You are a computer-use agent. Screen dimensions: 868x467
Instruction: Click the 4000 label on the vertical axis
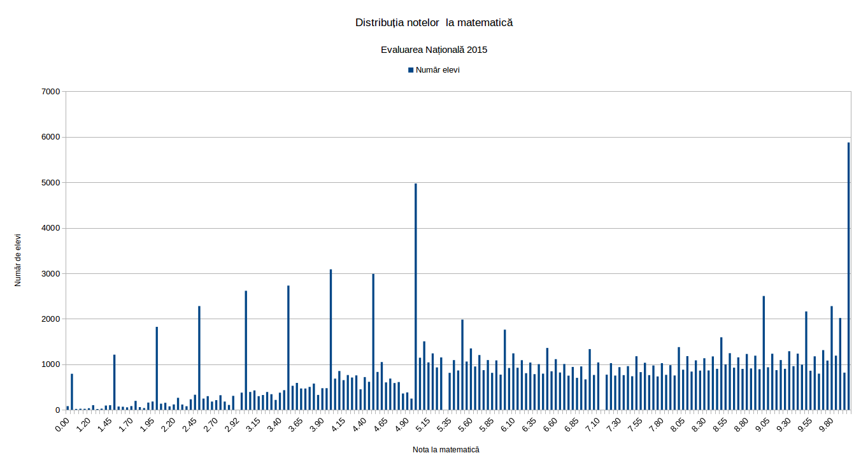point(50,228)
